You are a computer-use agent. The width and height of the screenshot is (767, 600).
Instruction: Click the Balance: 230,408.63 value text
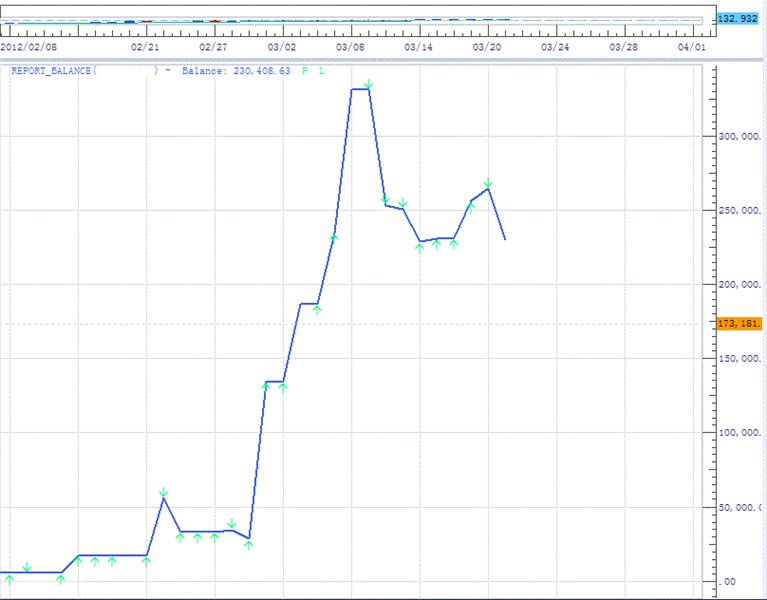[238, 72]
